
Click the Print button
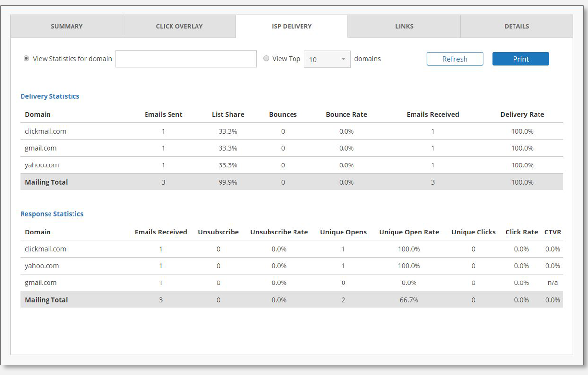pyautogui.click(x=521, y=59)
